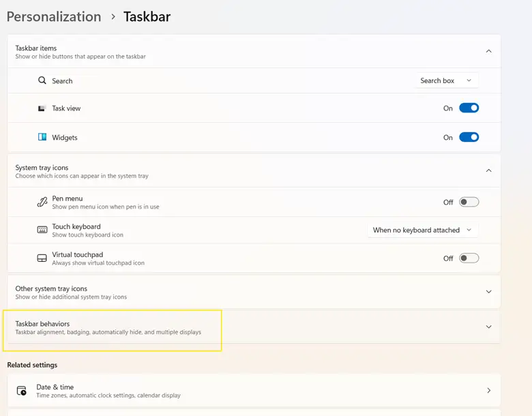
Task: Click the On label beside Task view
Action: coord(448,108)
